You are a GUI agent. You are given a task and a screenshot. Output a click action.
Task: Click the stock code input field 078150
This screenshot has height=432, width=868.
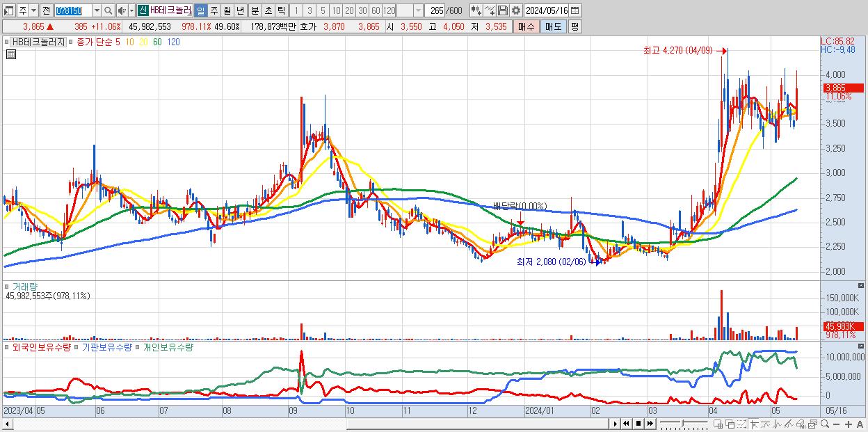pyautogui.click(x=73, y=10)
